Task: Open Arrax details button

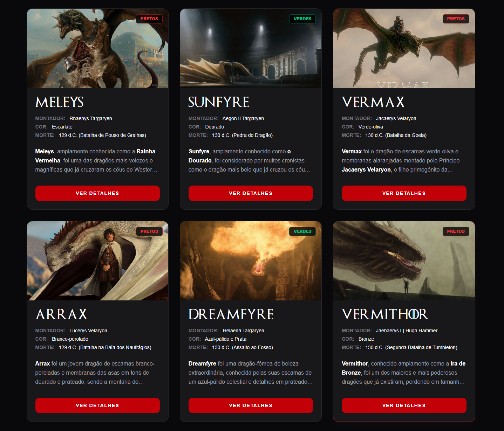Action: point(97,405)
